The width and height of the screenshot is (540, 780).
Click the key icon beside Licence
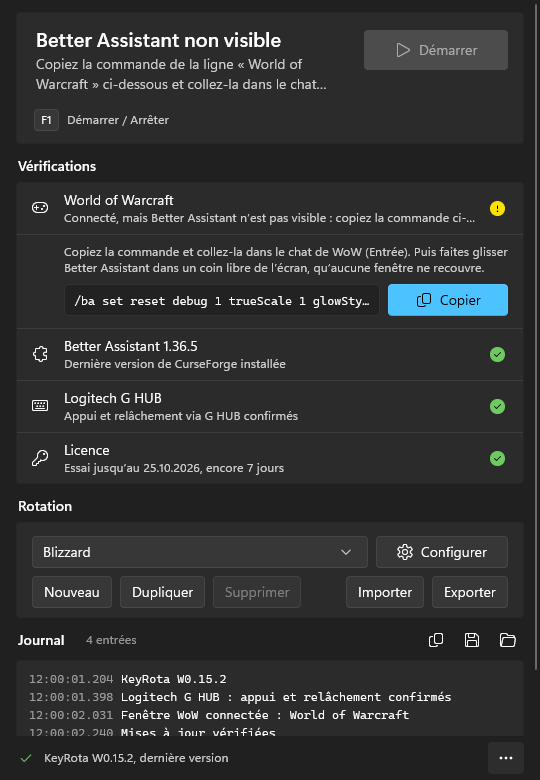[x=40, y=458]
